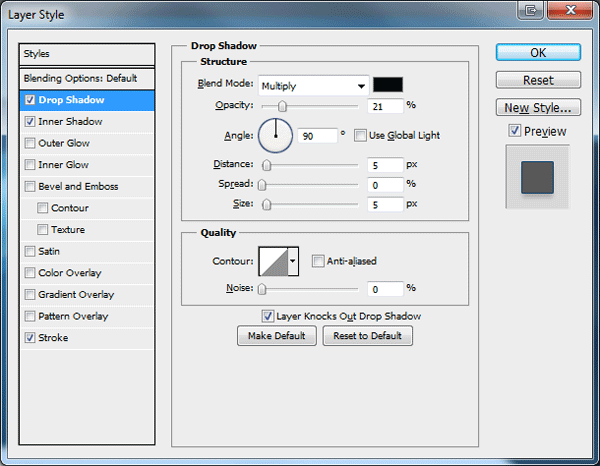600x466 pixels.
Task: Click the style preview thumbnail
Action: 537,177
